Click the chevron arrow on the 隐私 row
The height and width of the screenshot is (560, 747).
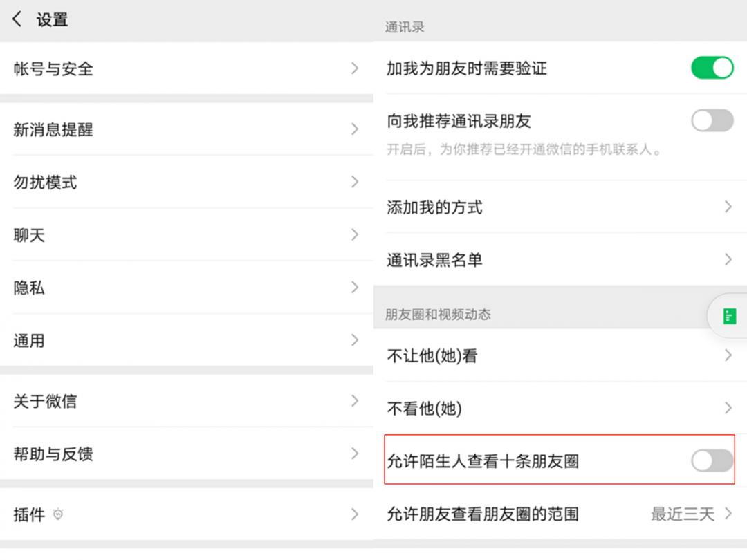(x=354, y=288)
